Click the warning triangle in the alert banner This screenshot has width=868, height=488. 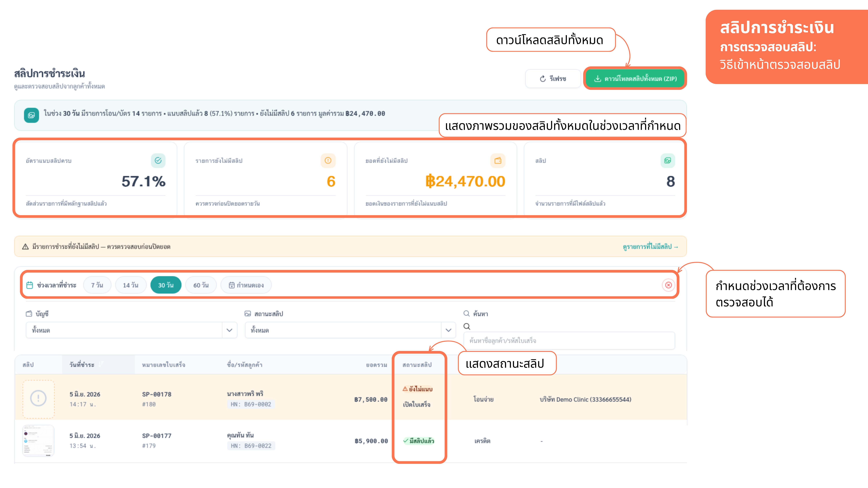pos(25,247)
